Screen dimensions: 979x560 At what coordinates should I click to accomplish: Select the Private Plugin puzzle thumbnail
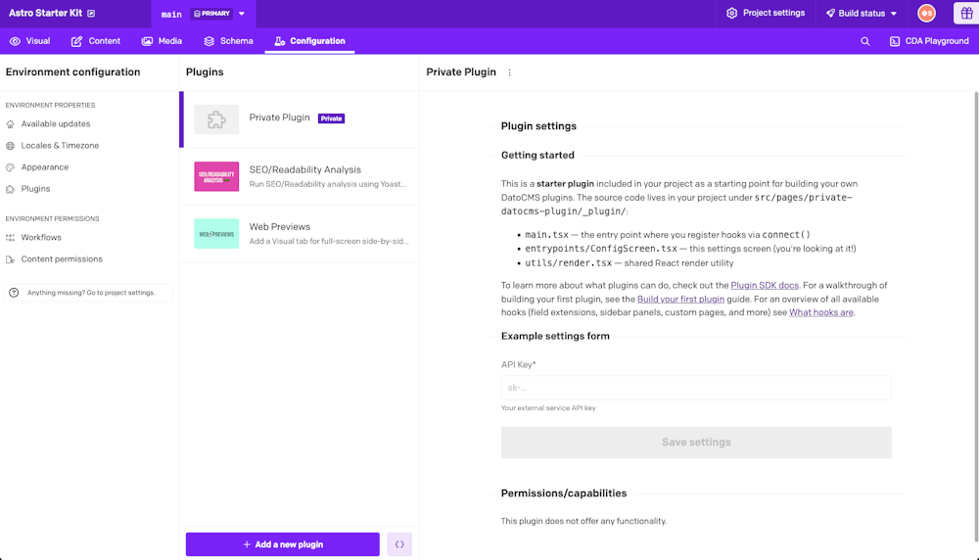tap(216, 119)
